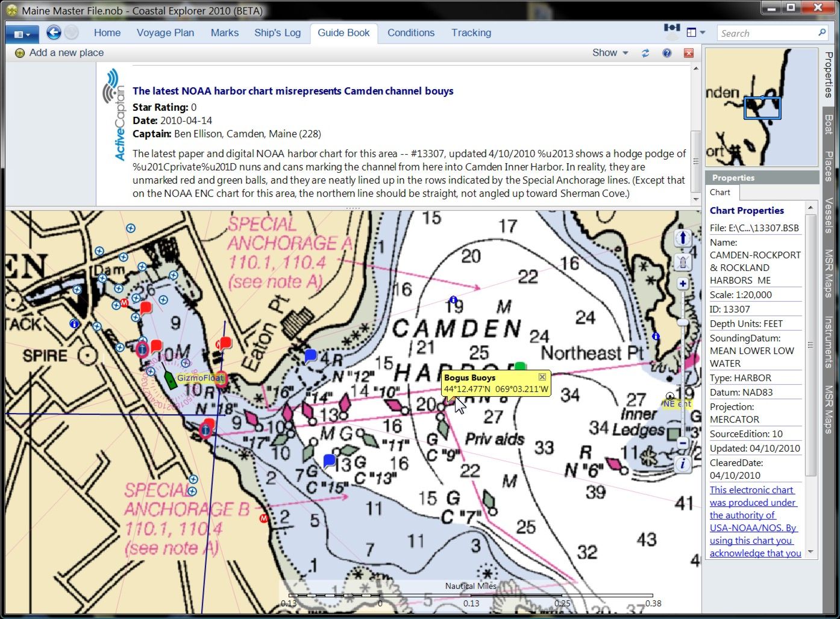Open guide book help question icon

coord(667,53)
